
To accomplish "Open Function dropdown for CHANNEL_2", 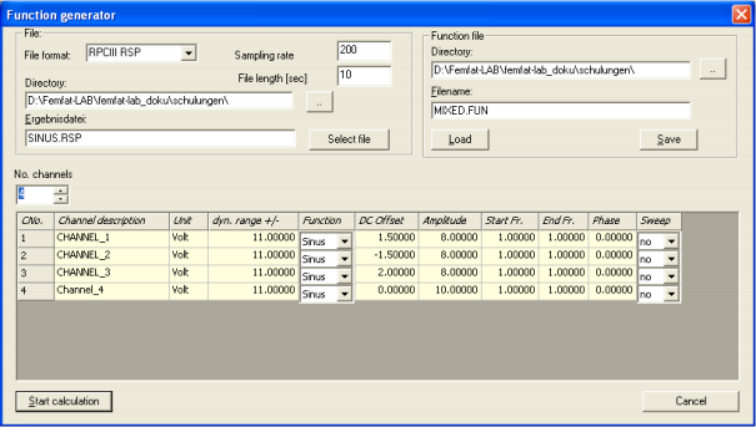I will [344, 259].
